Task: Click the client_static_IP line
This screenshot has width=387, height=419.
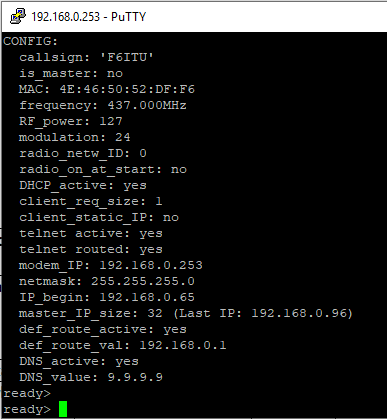Action: 99,217
